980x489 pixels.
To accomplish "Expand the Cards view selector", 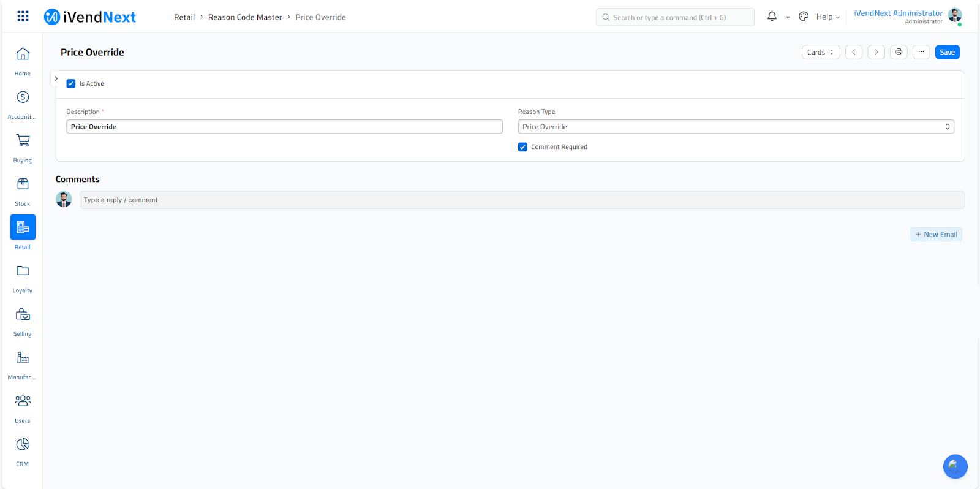I will [820, 52].
